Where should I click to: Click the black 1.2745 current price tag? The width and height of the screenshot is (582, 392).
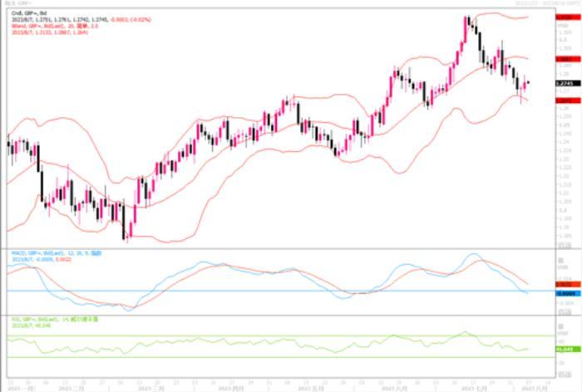point(568,83)
